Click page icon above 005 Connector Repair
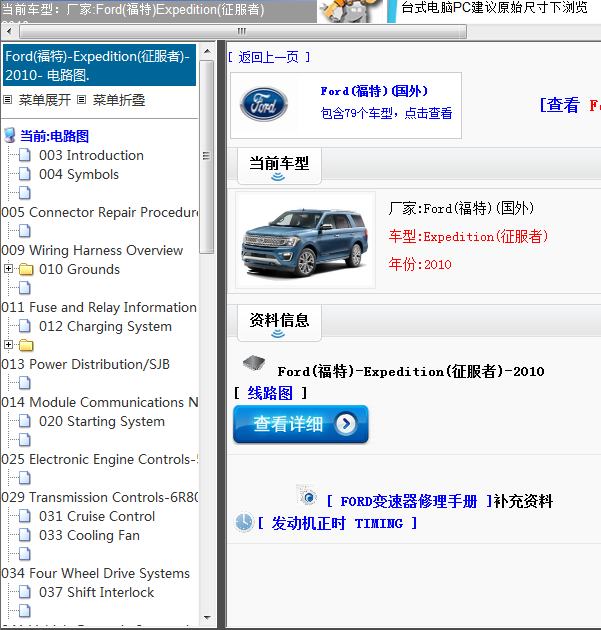This screenshot has height=630, width=601. pyautogui.click(x=25, y=193)
